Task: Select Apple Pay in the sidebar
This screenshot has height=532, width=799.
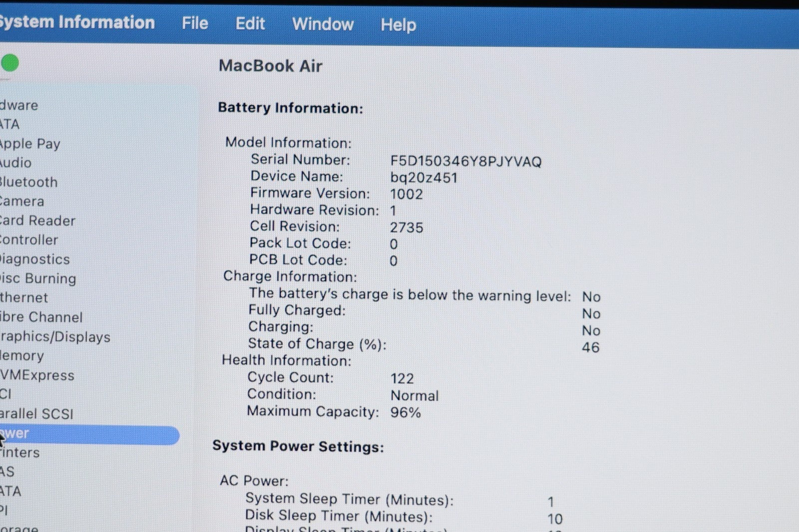Action: (x=30, y=144)
